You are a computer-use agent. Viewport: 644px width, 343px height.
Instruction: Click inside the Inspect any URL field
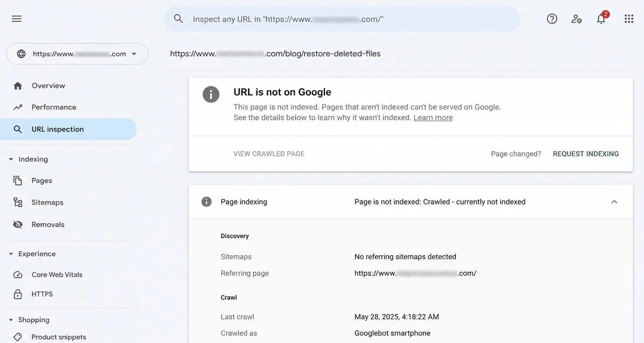(342, 19)
